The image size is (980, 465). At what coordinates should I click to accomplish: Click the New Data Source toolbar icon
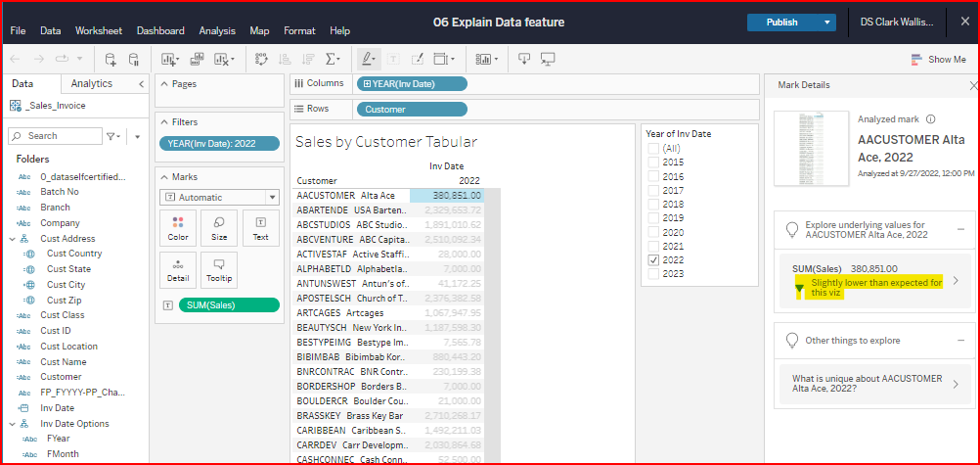110,59
